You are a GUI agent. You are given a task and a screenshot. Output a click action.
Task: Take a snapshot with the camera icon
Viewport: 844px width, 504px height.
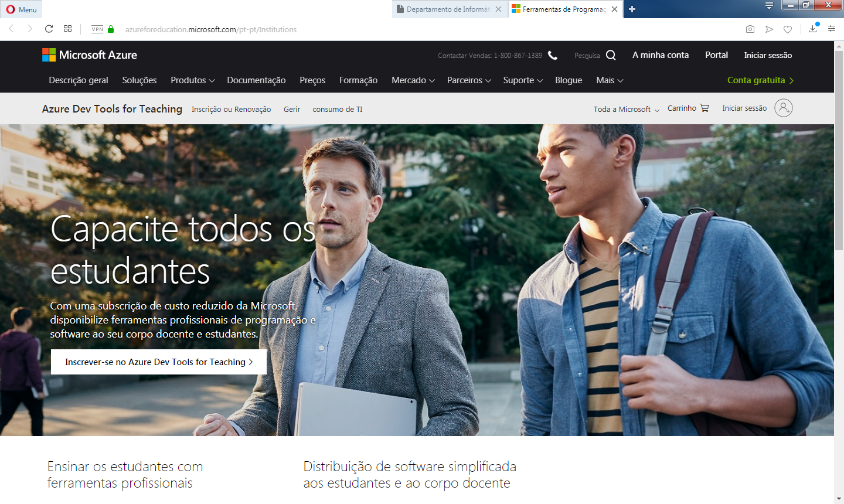pos(750,29)
